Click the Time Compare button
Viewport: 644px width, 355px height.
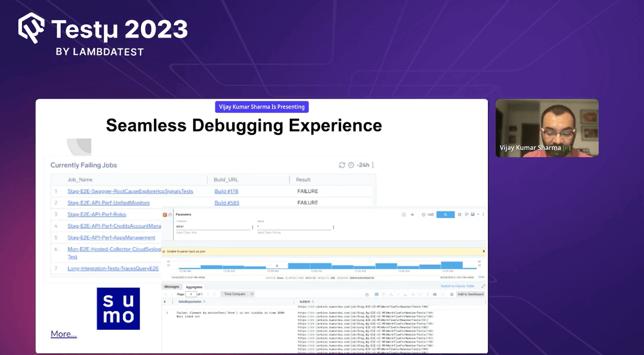pos(235,294)
